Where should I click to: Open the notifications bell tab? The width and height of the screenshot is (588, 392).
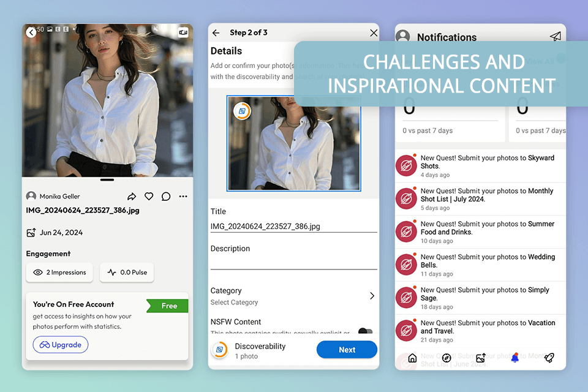(x=515, y=358)
